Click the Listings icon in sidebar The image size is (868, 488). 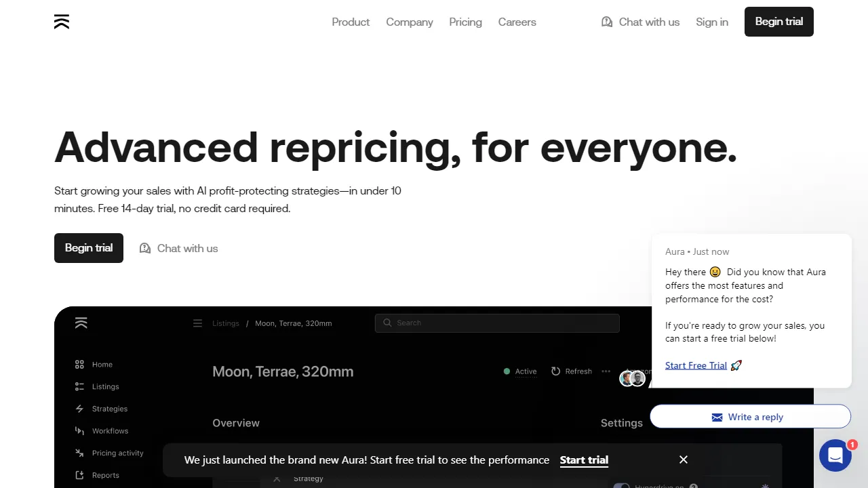[80, 386]
